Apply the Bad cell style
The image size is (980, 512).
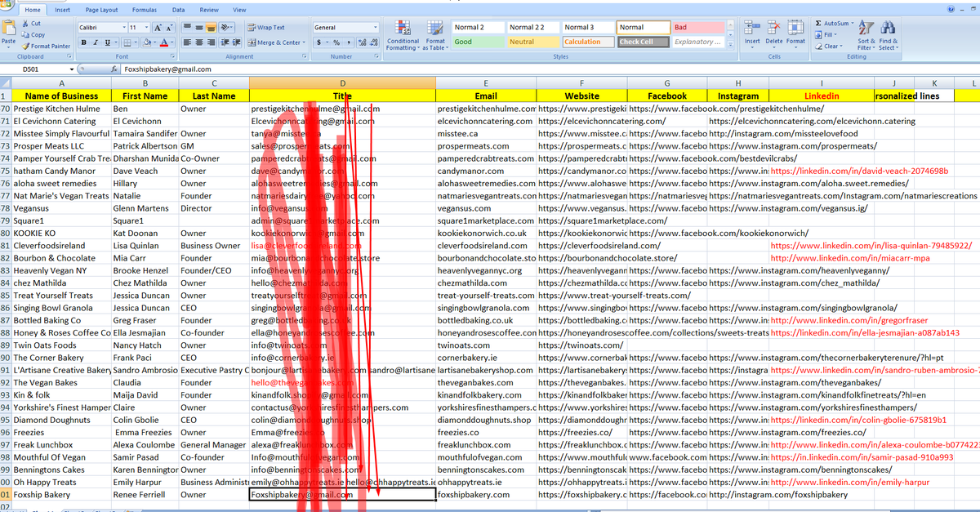coord(697,28)
